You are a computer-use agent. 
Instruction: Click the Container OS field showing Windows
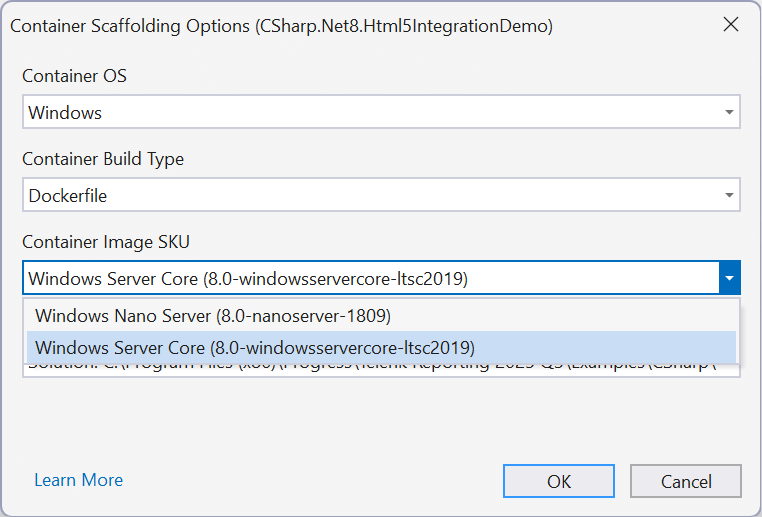tap(370, 113)
